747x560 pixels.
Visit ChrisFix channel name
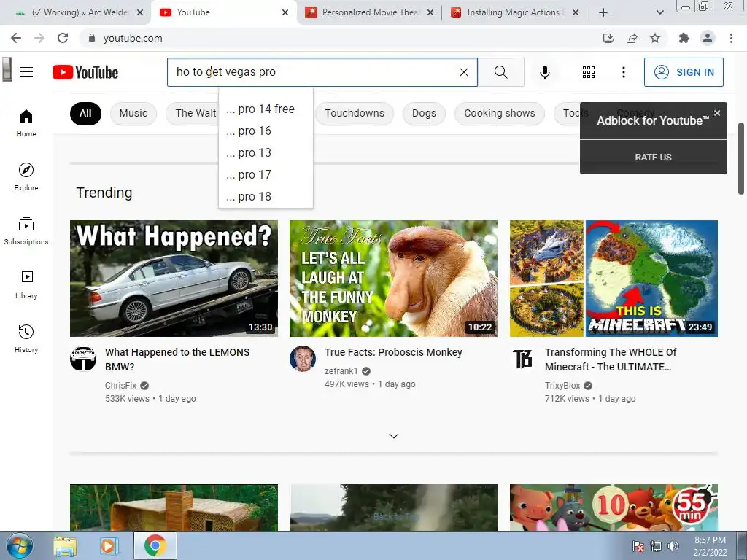120,386
